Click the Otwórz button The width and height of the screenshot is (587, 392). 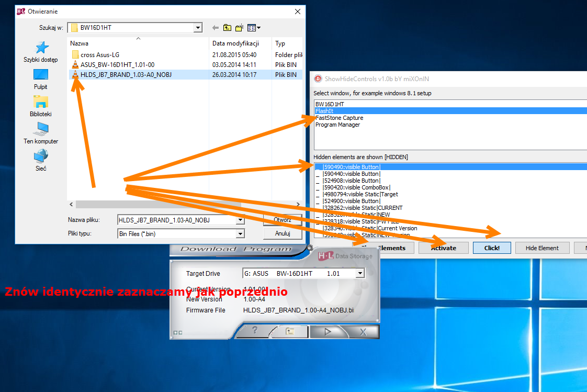[283, 220]
